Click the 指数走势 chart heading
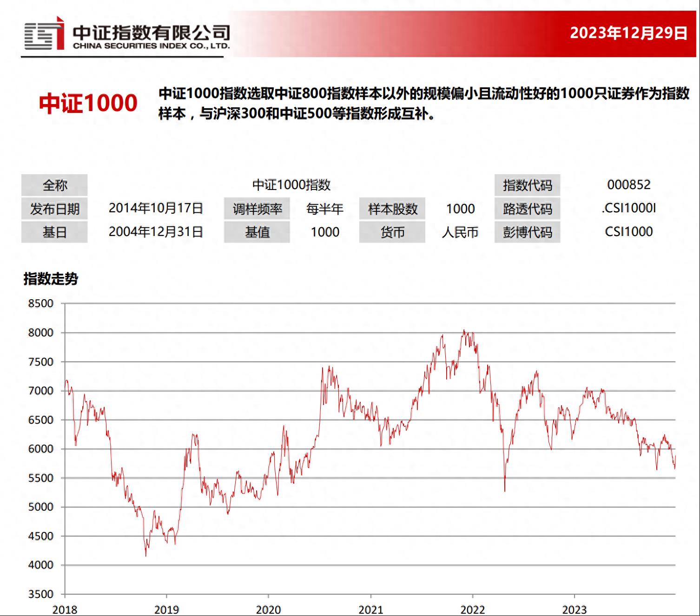The width and height of the screenshot is (700, 616). tap(51, 279)
